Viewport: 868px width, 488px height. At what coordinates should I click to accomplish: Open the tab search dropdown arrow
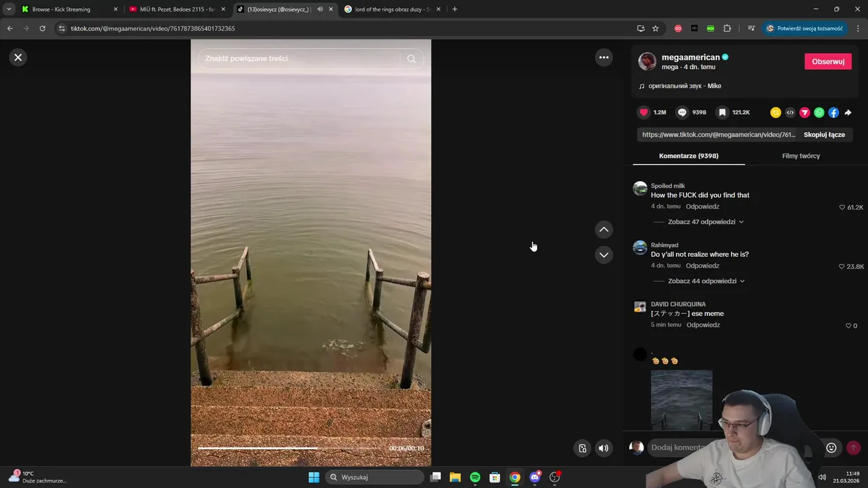8,9
